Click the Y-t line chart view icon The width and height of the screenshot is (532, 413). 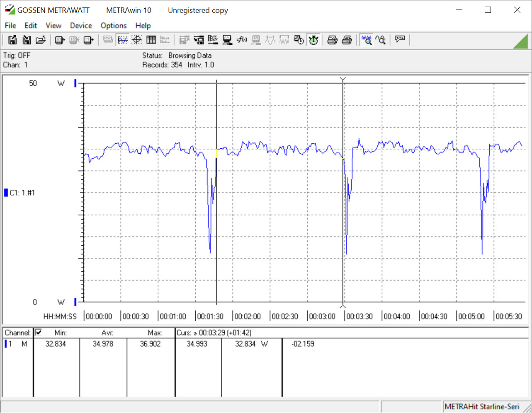click(x=122, y=40)
